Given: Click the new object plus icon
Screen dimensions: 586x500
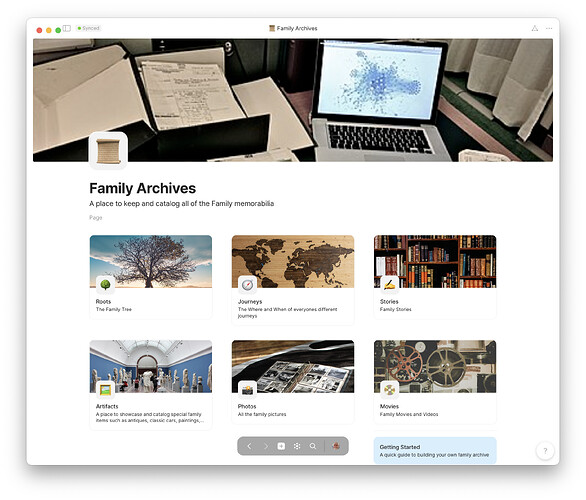Looking at the screenshot, I should tap(281, 446).
